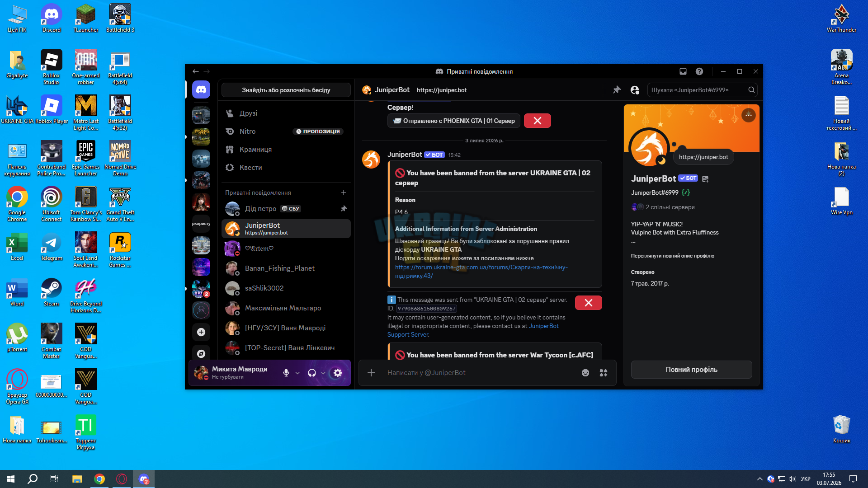Open the Discord inbox icon
Screen dimensions: 868x488
pos(683,71)
